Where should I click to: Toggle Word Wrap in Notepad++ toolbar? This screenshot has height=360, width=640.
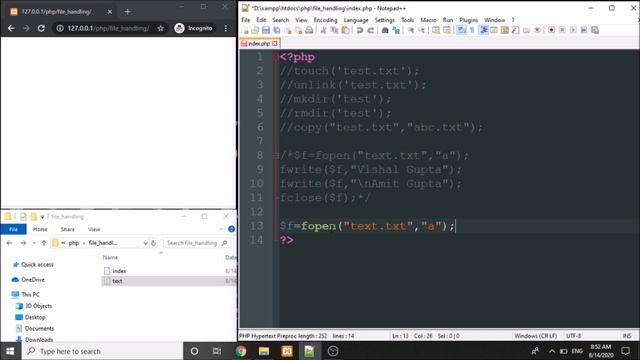(x=461, y=30)
